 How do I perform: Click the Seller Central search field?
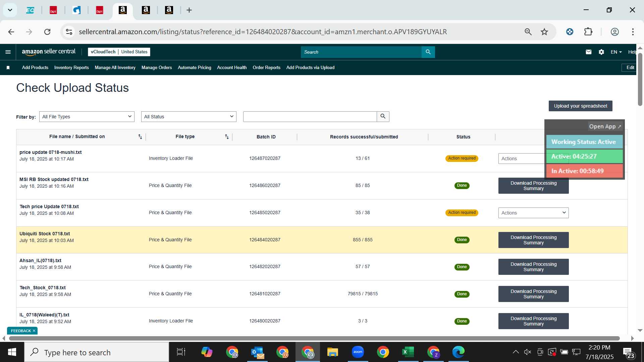(361, 52)
